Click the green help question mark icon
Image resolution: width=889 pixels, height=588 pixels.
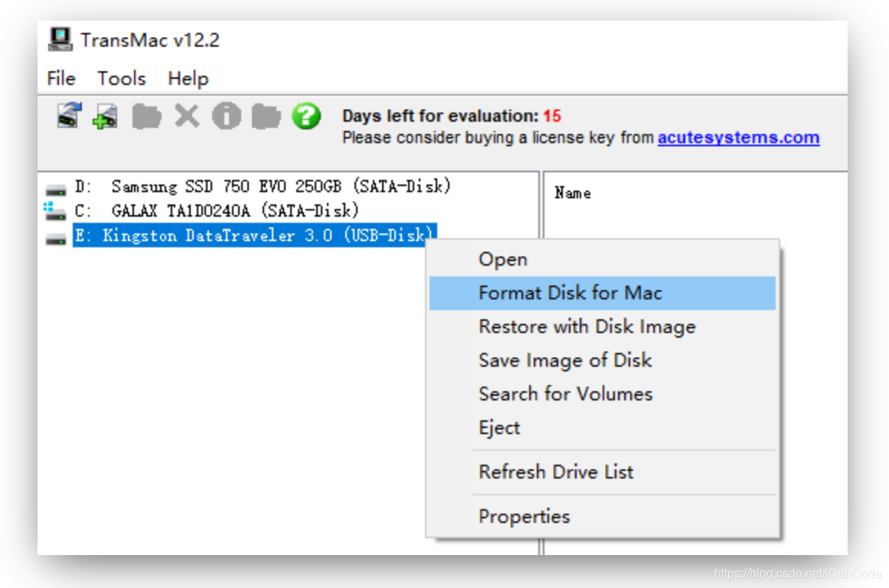pyautogui.click(x=306, y=116)
